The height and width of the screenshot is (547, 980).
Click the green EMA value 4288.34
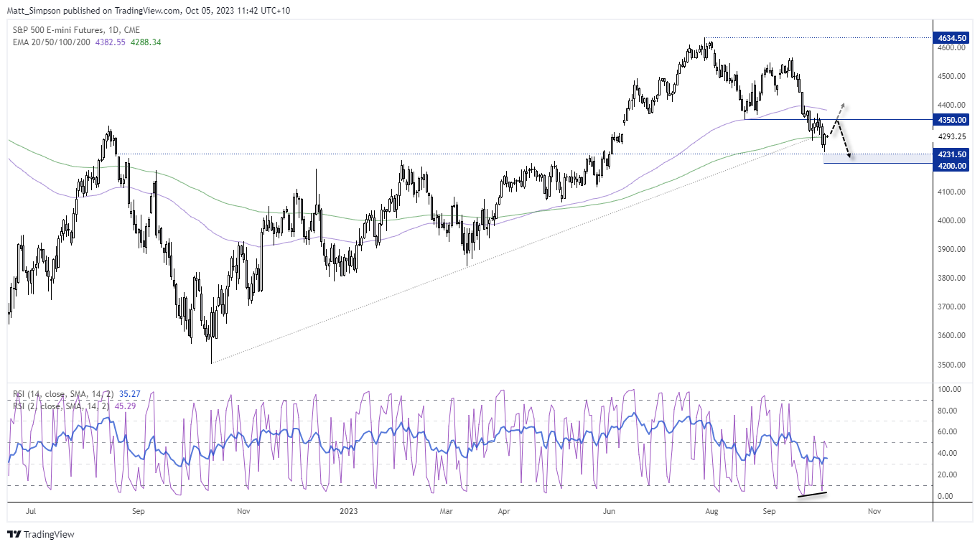tap(147, 42)
